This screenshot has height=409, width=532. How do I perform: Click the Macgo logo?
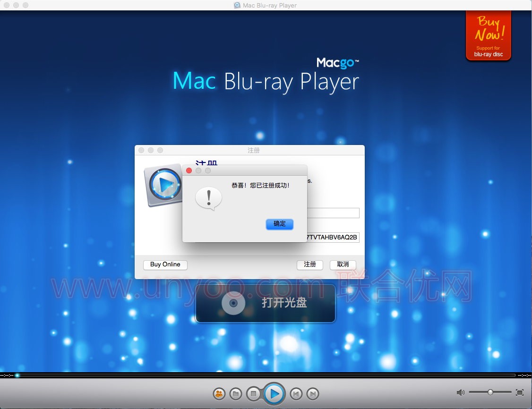338,63
